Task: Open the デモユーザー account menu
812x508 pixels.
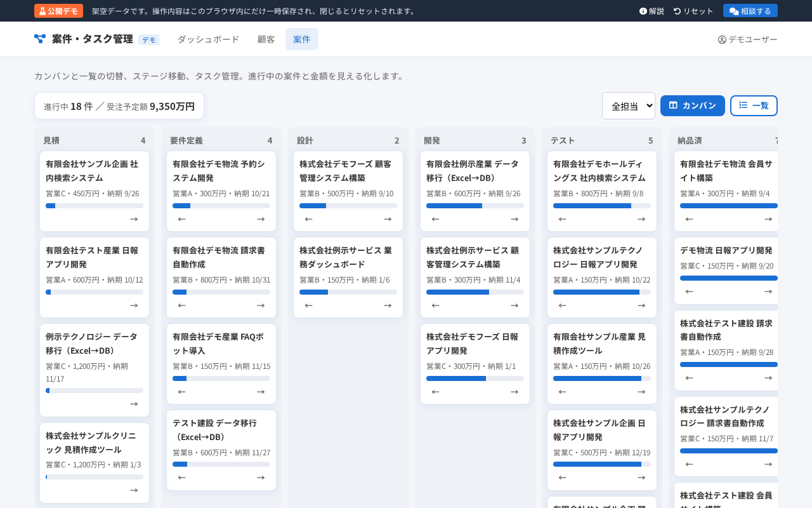Action: pos(747,39)
